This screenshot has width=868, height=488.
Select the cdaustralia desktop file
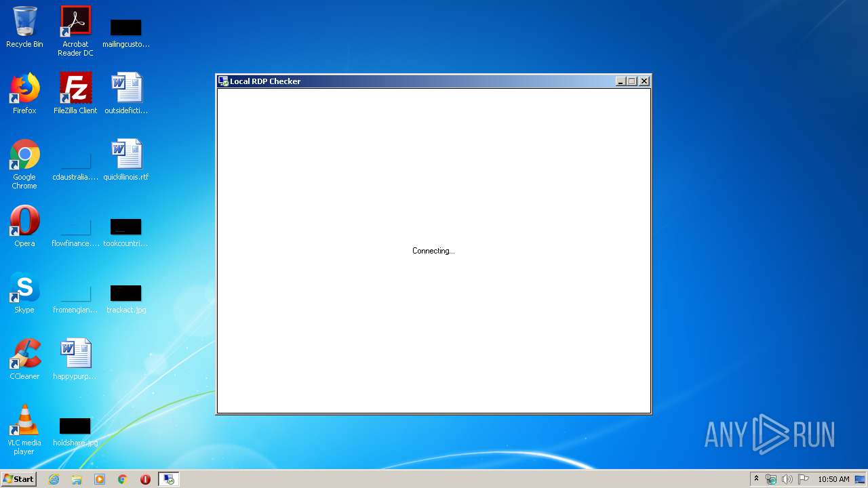pyautogui.click(x=75, y=166)
